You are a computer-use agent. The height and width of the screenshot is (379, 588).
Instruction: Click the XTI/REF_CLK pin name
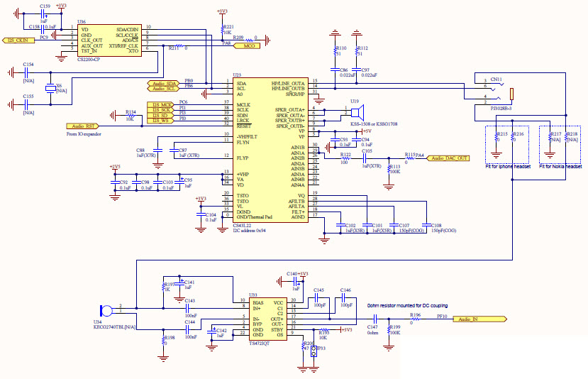pos(123,46)
